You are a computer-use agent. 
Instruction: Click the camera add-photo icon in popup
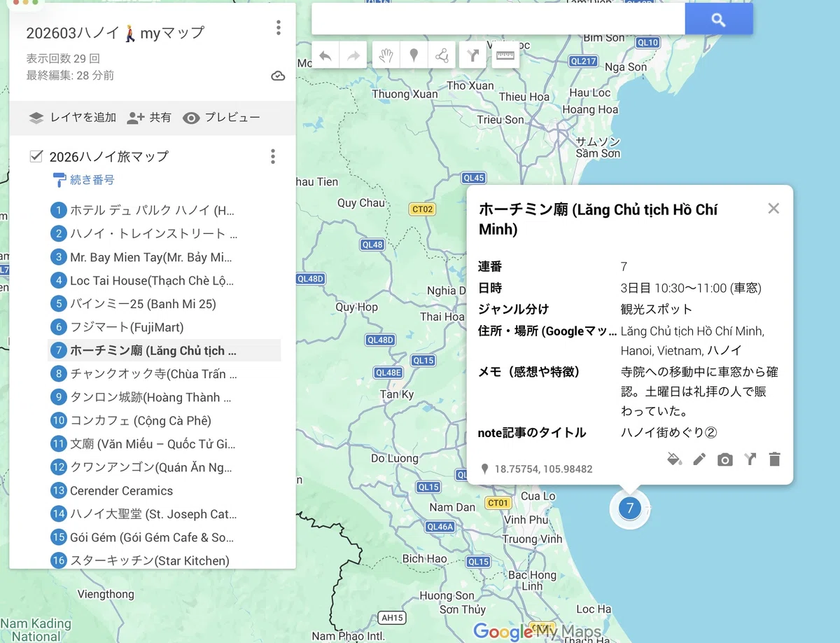coord(725,459)
